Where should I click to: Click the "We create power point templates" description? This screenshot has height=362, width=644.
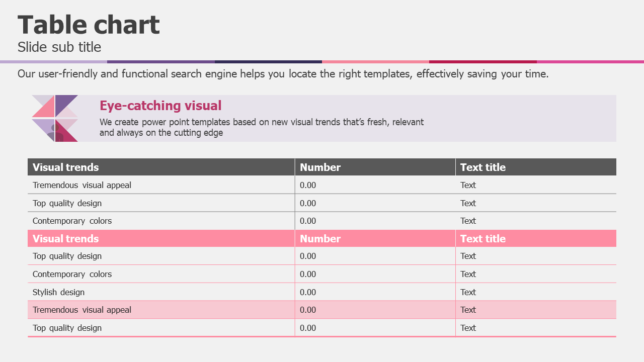coord(261,127)
